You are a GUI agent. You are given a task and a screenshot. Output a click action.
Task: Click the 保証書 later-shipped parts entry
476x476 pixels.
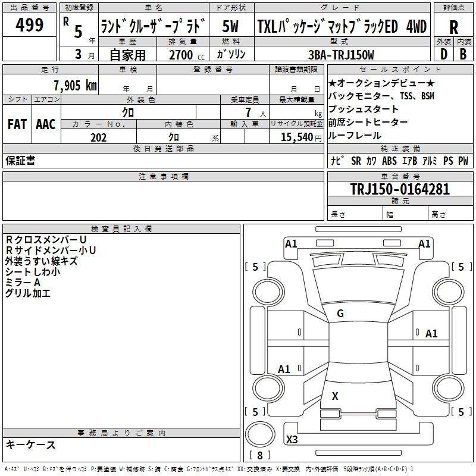pos(20,161)
